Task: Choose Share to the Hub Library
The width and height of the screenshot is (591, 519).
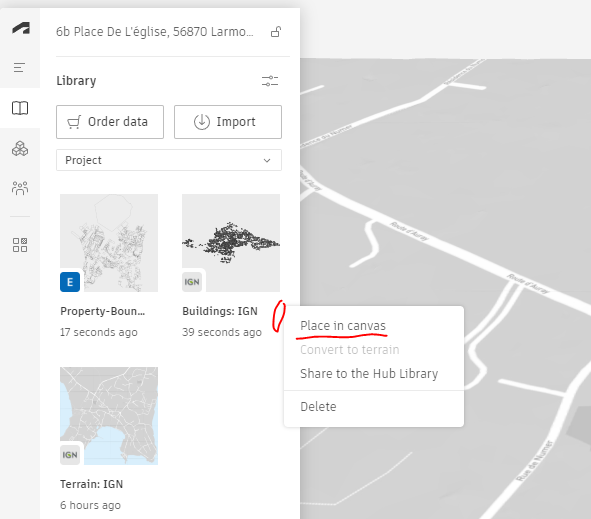Action: tap(369, 374)
